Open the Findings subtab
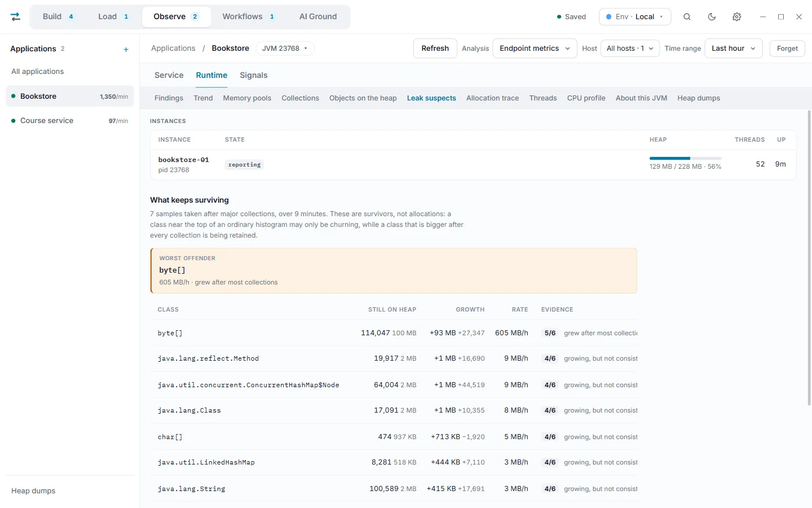This screenshot has height=508, width=812. pos(169,98)
